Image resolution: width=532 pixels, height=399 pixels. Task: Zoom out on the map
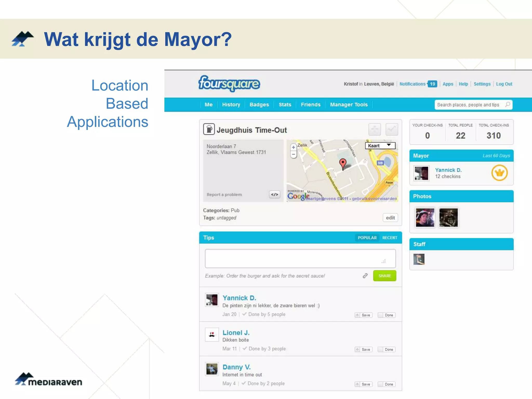(x=294, y=155)
